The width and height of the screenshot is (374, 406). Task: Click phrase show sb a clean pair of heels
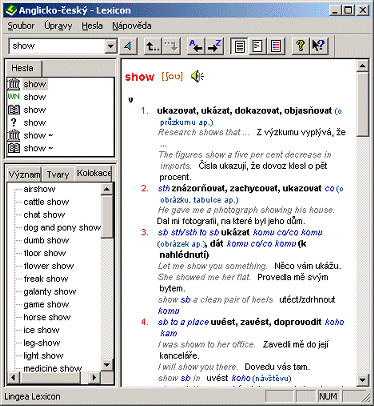point(215,300)
